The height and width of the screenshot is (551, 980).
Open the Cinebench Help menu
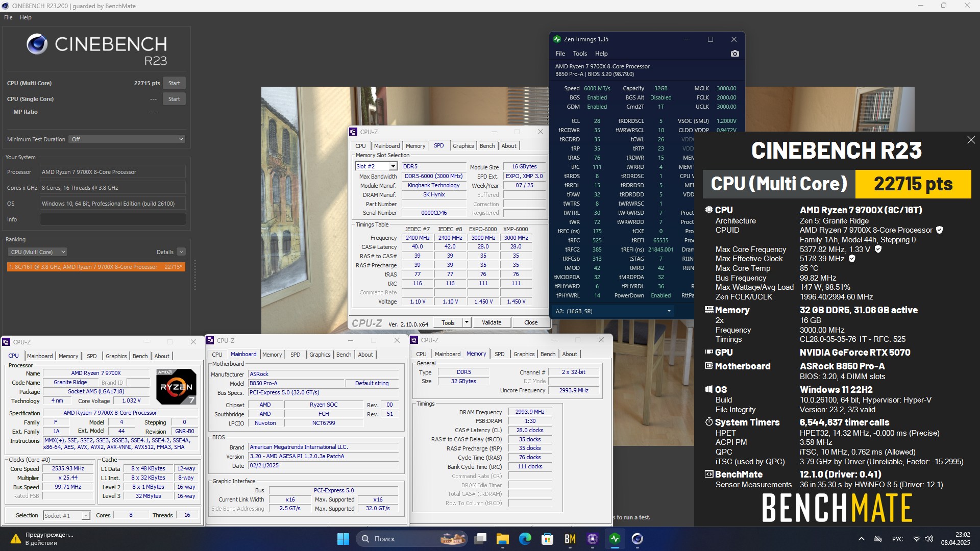pyautogui.click(x=26, y=17)
